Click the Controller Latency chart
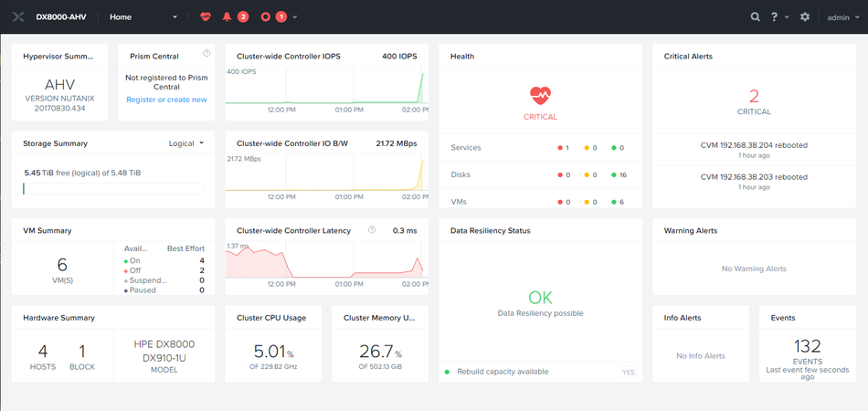The height and width of the screenshot is (411, 868). click(x=326, y=260)
